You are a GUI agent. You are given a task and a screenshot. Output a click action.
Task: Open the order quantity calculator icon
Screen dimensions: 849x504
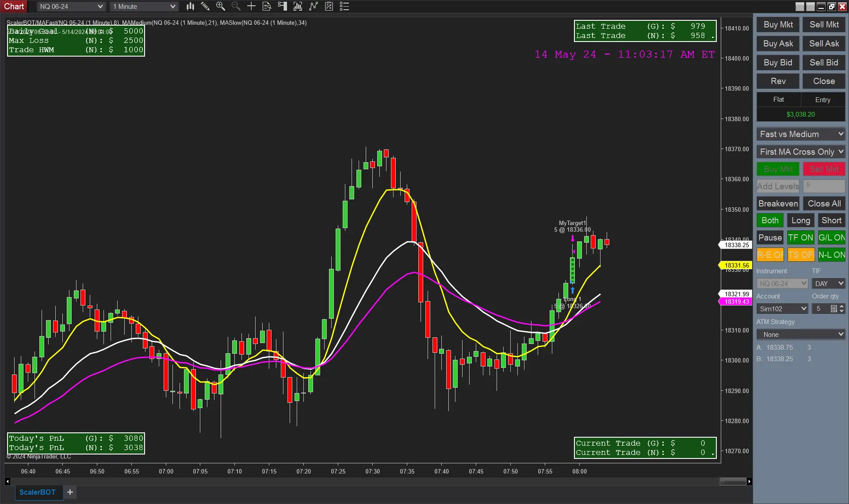click(834, 309)
